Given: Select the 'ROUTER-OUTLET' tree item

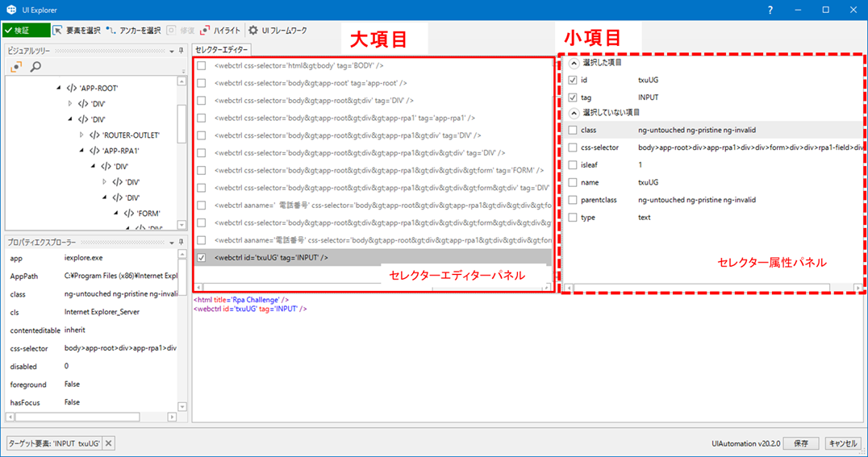Looking at the screenshot, I should pos(125,135).
